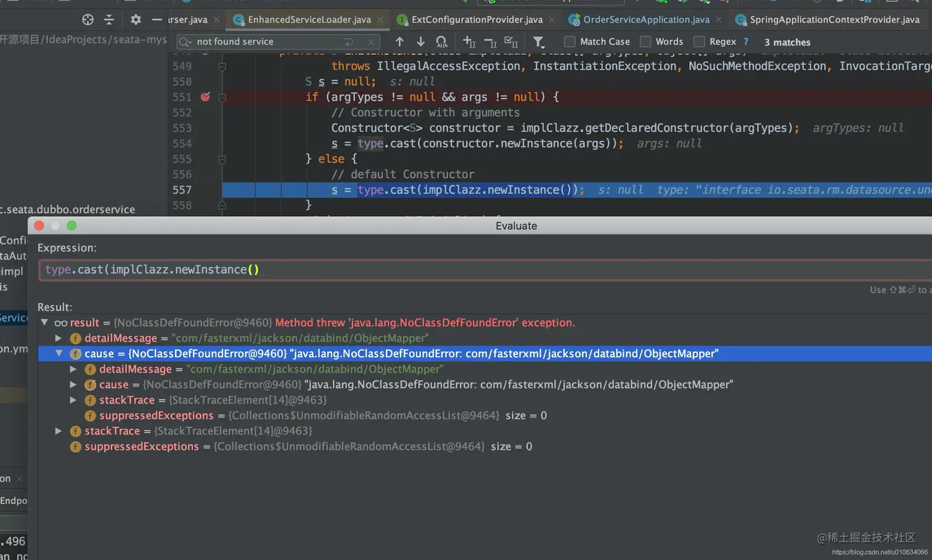This screenshot has width=932, height=560.
Task: Select all occurrences icon in find bar
Action: [511, 42]
